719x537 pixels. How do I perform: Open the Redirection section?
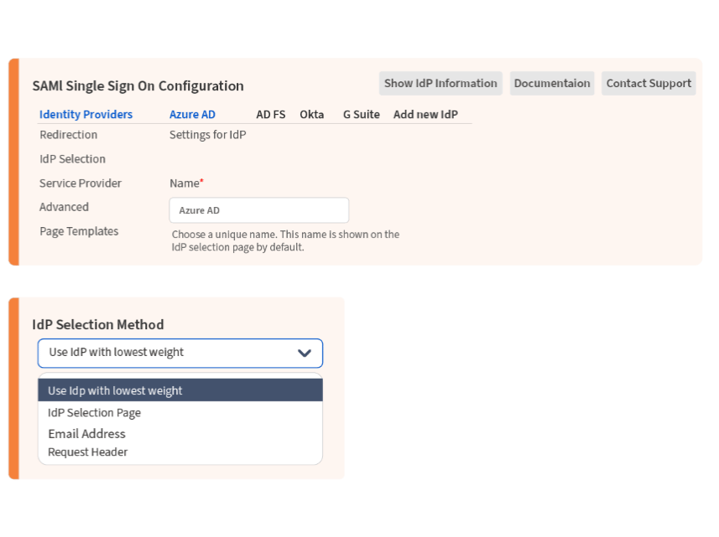click(68, 135)
